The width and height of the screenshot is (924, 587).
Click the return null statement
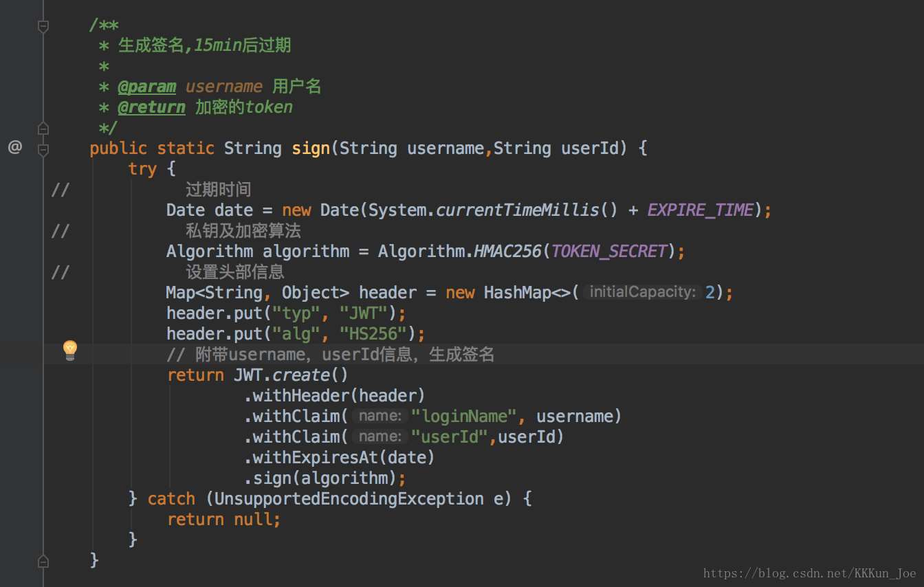(x=224, y=519)
